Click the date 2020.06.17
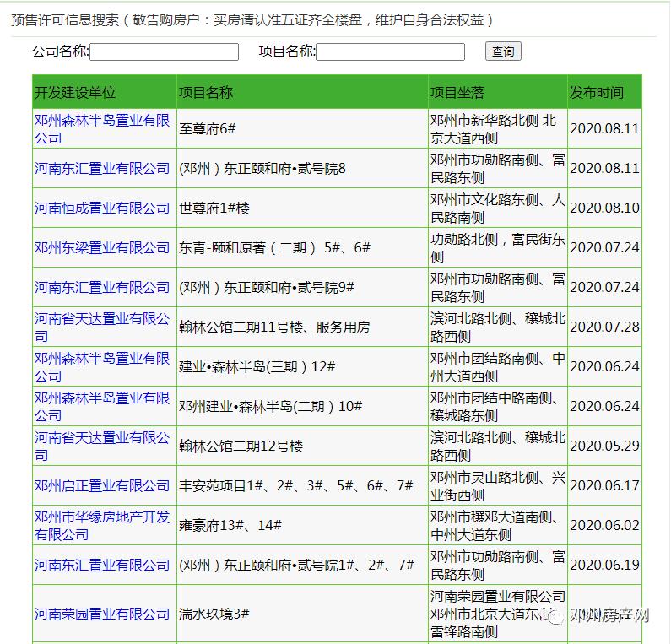 604,485
